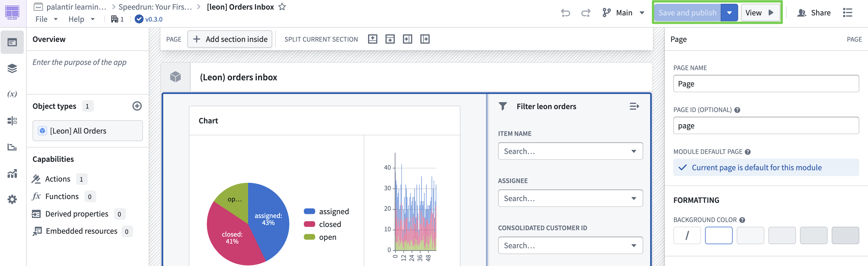Click the redo arrow icon
Viewport: 868px width, 266px height.
[586, 13]
